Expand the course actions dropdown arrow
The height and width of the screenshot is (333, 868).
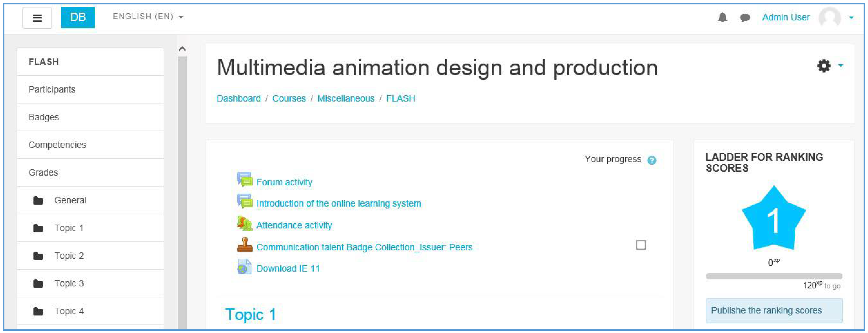841,65
